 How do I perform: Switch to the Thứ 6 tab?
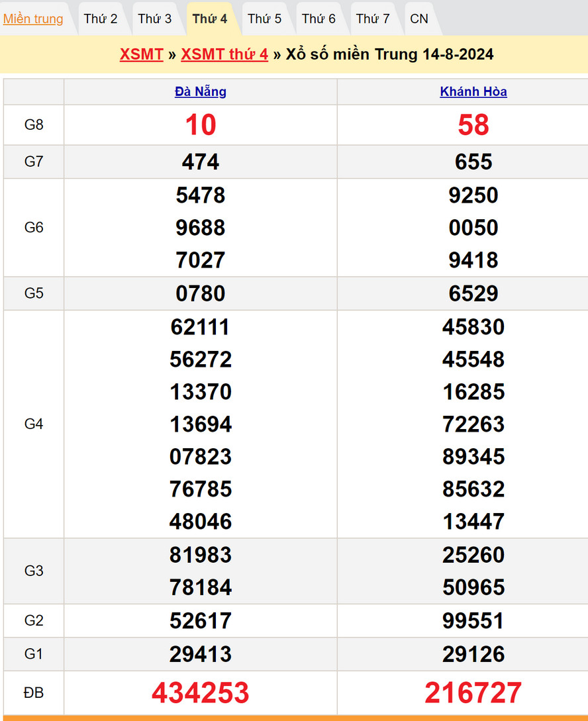tap(318, 19)
